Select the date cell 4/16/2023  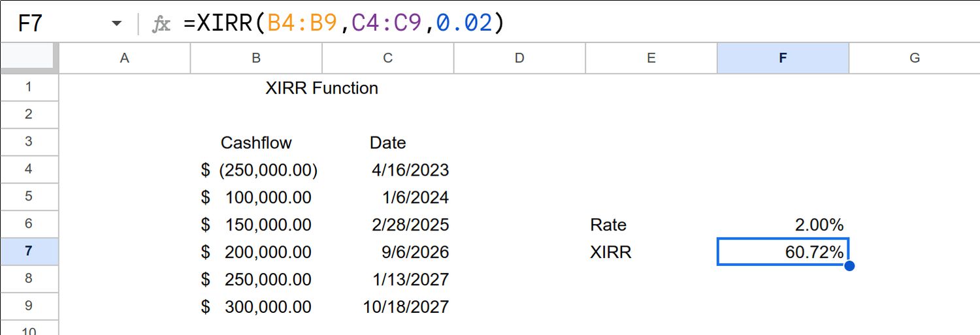click(388, 170)
